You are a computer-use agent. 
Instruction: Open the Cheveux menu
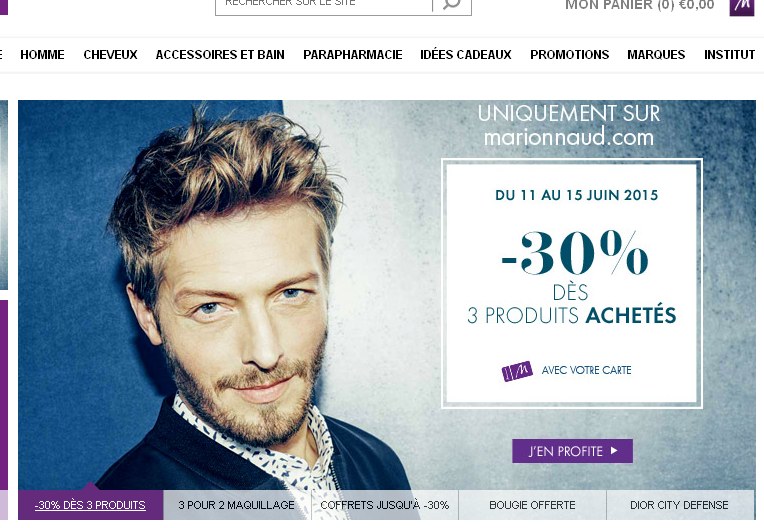point(110,55)
